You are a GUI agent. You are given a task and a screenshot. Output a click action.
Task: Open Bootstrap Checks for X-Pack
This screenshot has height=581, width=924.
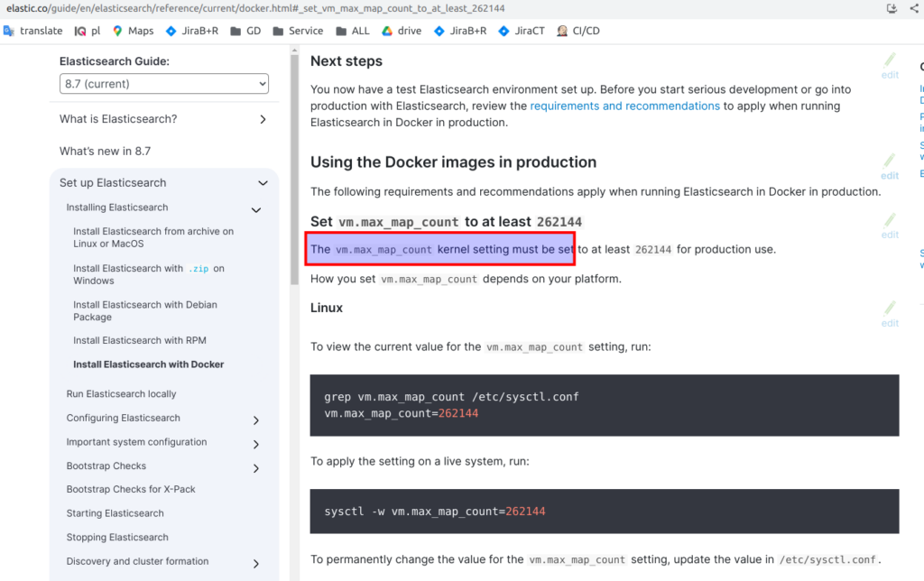[131, 489]
